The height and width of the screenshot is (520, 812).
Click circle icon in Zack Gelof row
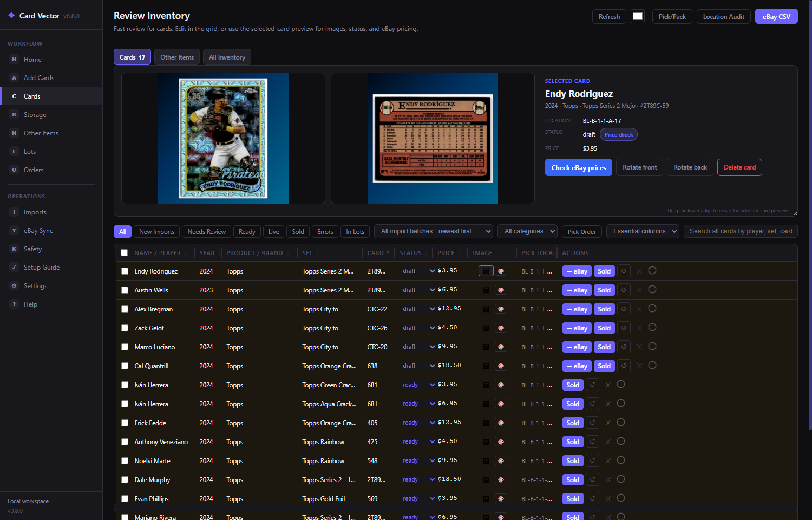point(652,327)
